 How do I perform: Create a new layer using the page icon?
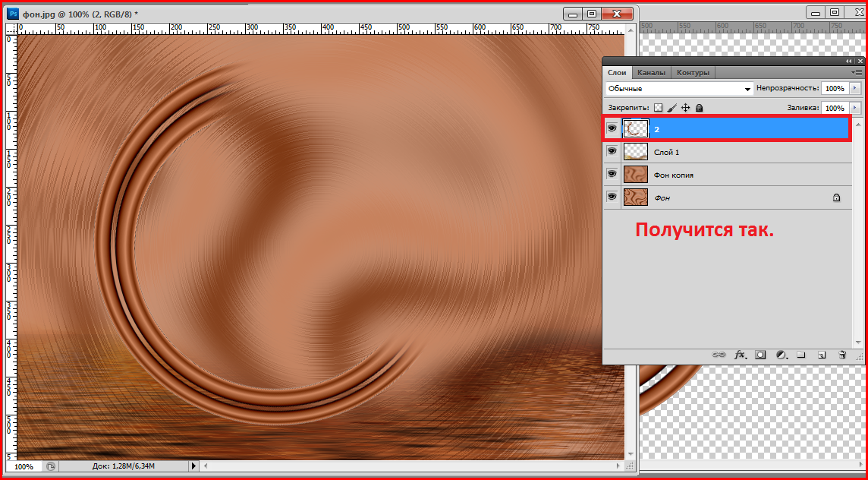pos(822,355)
